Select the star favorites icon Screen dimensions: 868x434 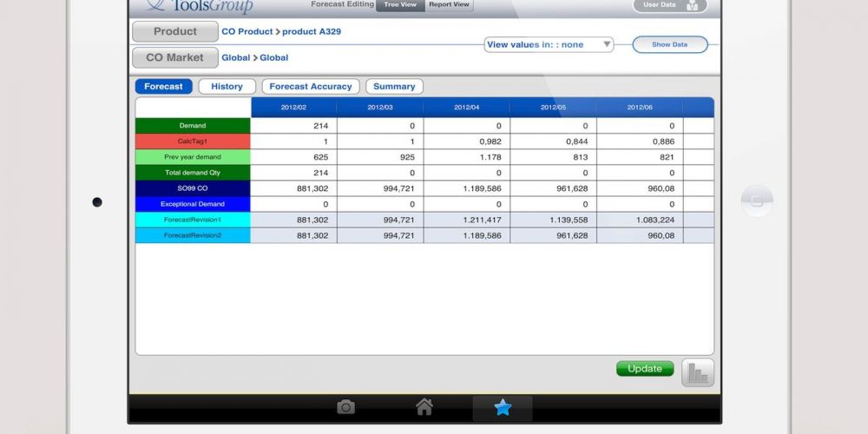[x=503, y=407]
